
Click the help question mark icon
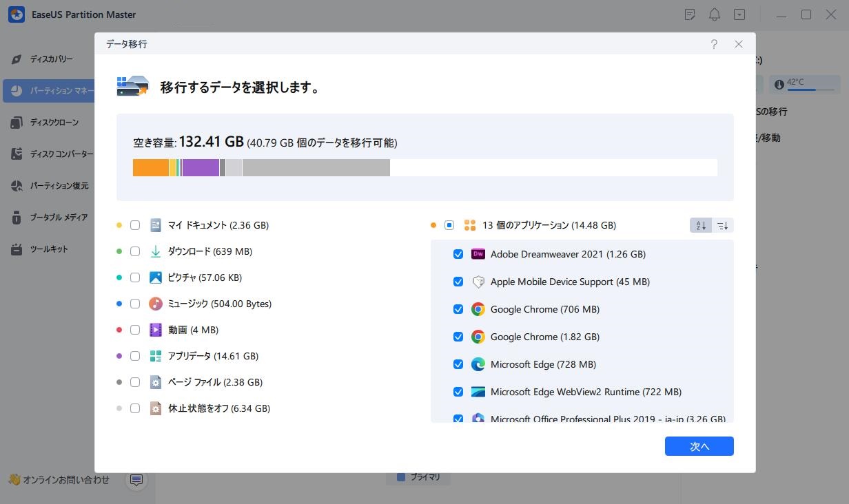[x=714, y=44]
